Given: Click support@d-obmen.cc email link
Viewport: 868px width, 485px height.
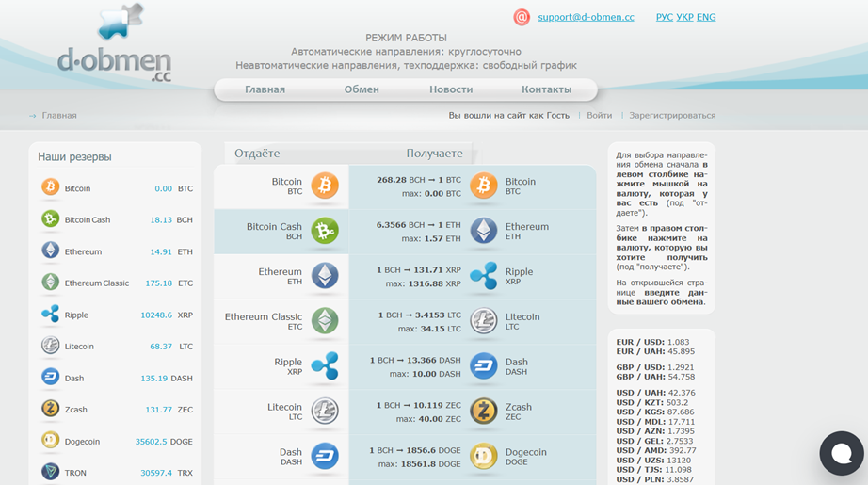Looking at the screenshot, I should pyautogui.click(x=587, y=17).
